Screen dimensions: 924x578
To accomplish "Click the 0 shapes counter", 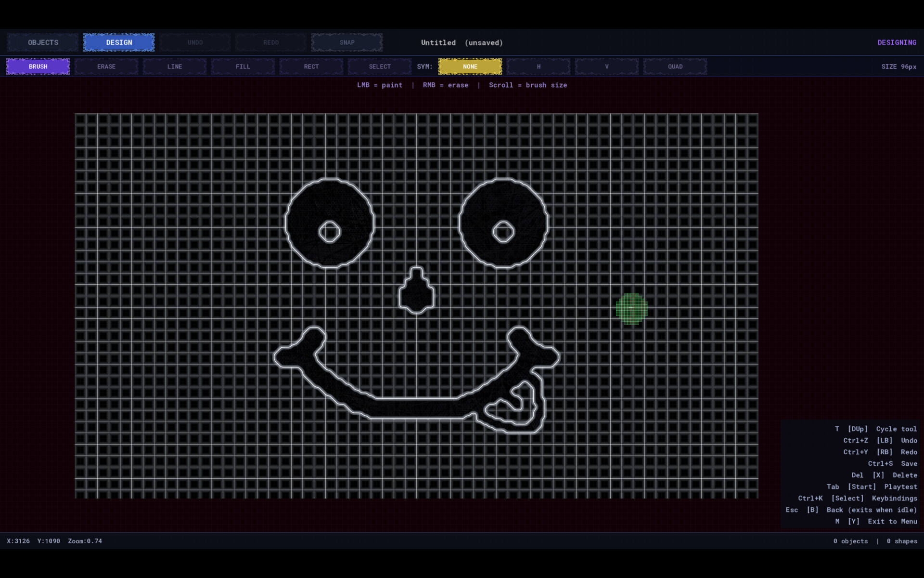I will point(902,541).
